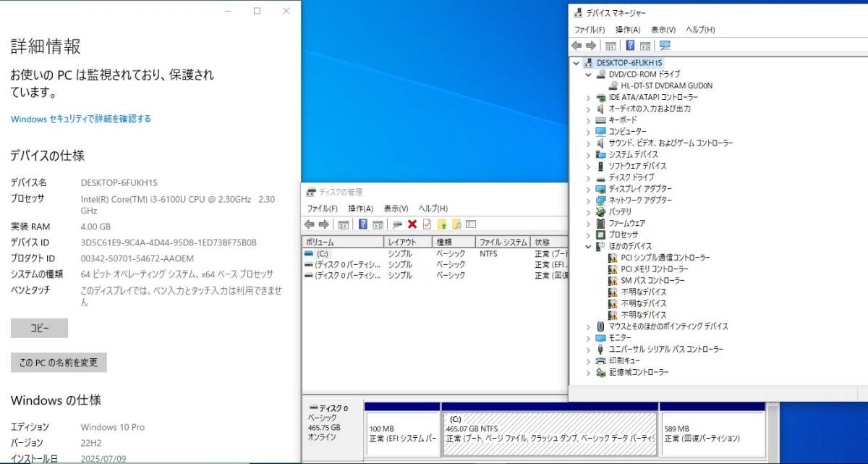Expand the ディスプレイ アダプター node
Image resolution: width=868 pixels, height=464 pixels.
(x=588, y=189)
